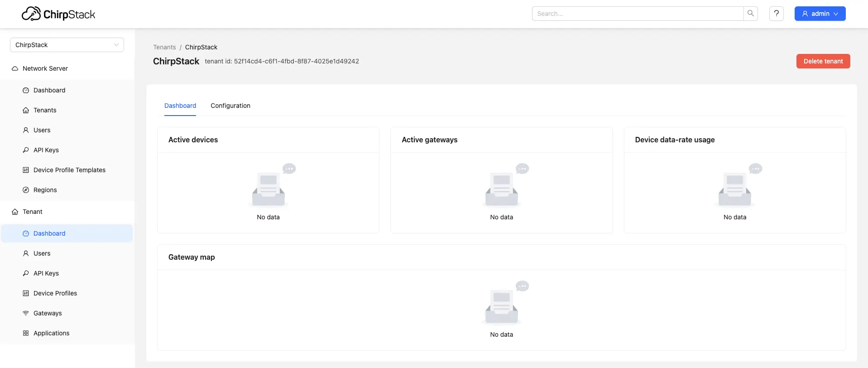Click the Regions compass icon
The image size is (868, 368).
click(26, 190)
